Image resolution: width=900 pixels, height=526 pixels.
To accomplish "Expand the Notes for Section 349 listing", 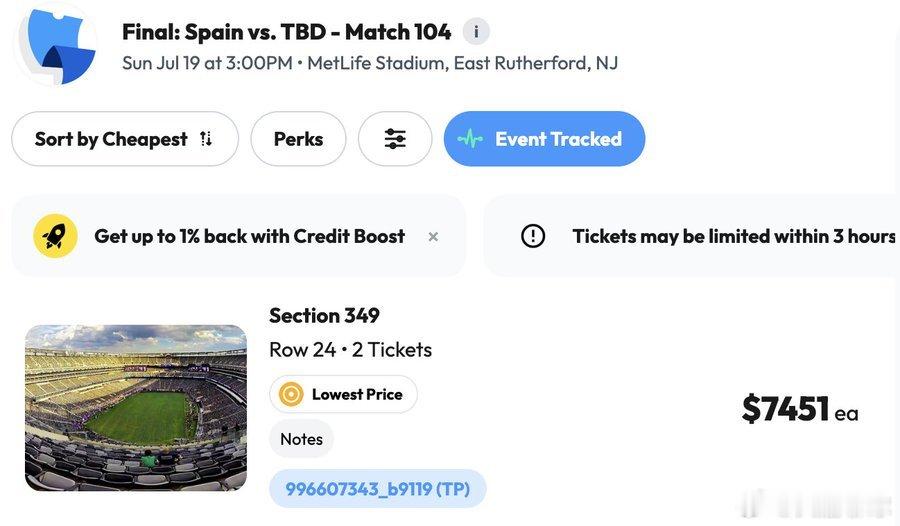I will click(x=301, y=439).
